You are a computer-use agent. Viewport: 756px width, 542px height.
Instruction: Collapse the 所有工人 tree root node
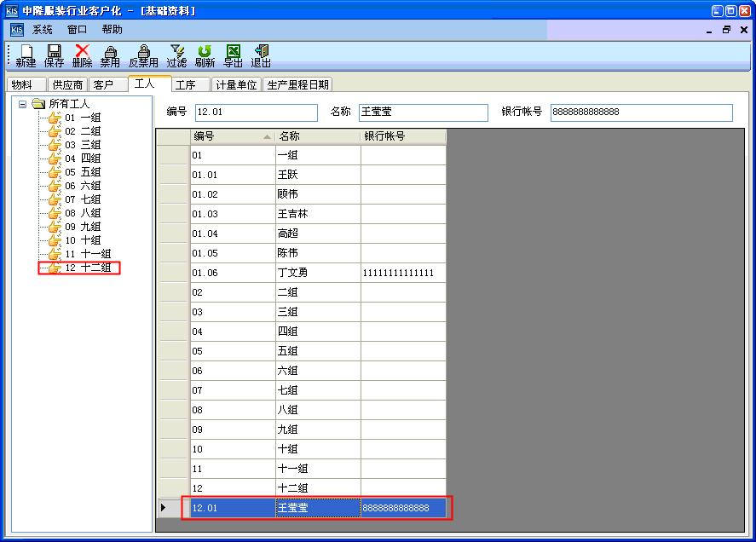23,104
